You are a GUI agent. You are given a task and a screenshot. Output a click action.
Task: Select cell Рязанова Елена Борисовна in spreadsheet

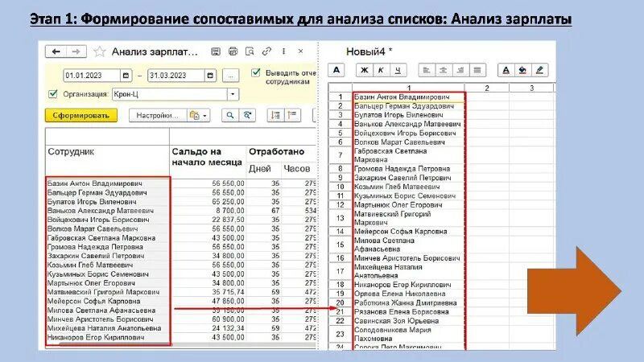click(409, 312)
